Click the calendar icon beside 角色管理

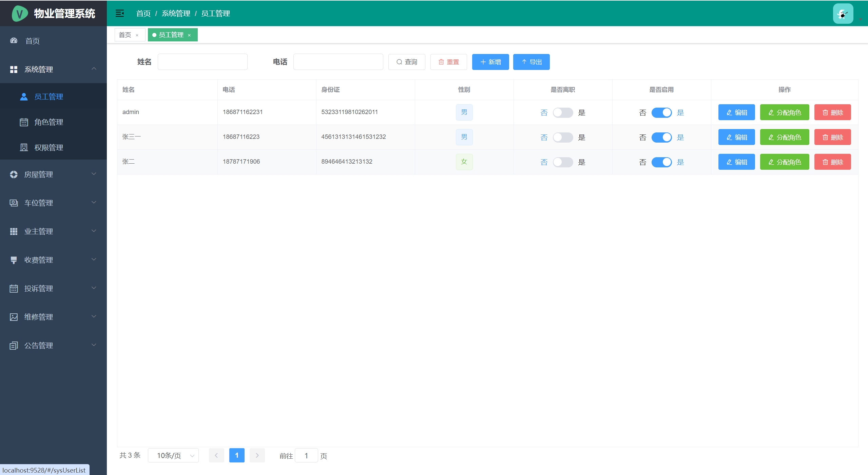24,122
